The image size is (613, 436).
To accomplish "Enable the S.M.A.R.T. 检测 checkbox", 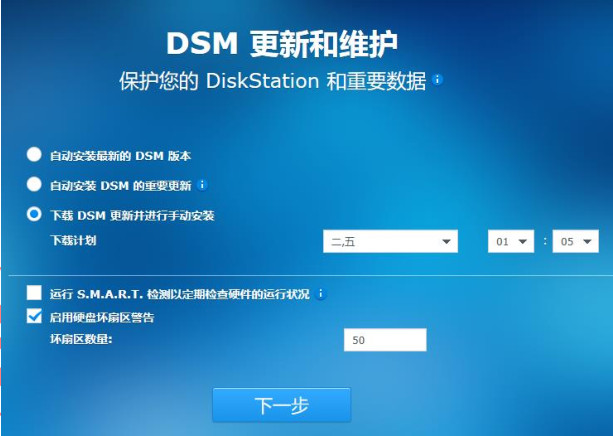I will (x=34, y=292).
